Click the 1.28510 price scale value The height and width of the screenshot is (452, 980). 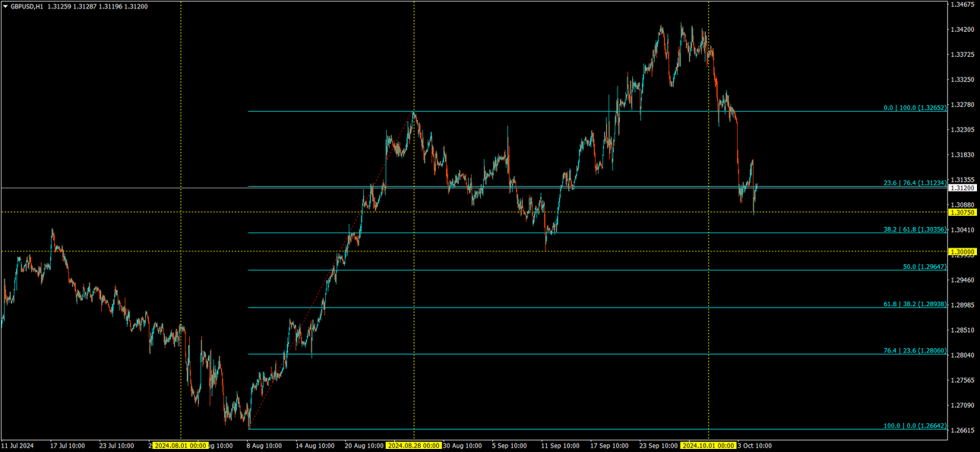coord(963,330)
